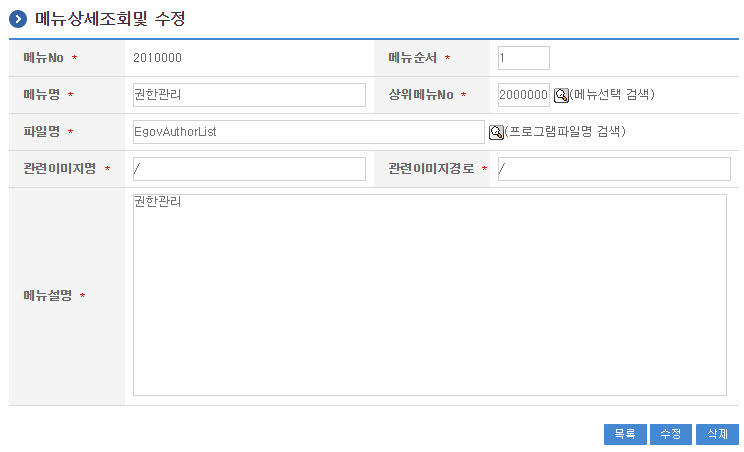Click the (프로그램파일명 검색) text
This screenshot has height=452, width=744.
[565, 132]
